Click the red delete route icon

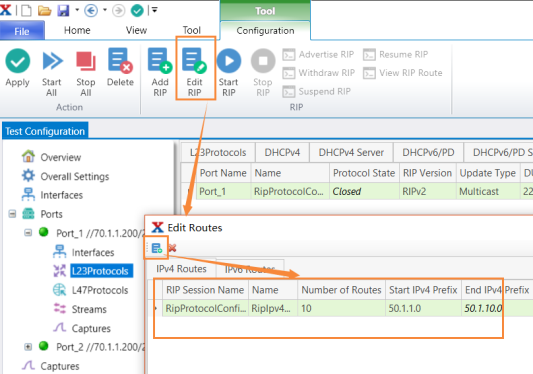(x=172, y=248)
